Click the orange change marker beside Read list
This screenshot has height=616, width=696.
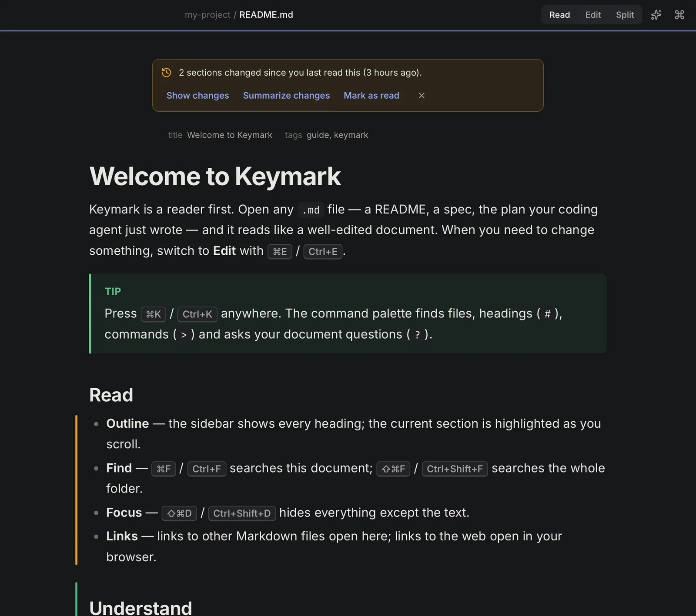click(x=77, y=490)
